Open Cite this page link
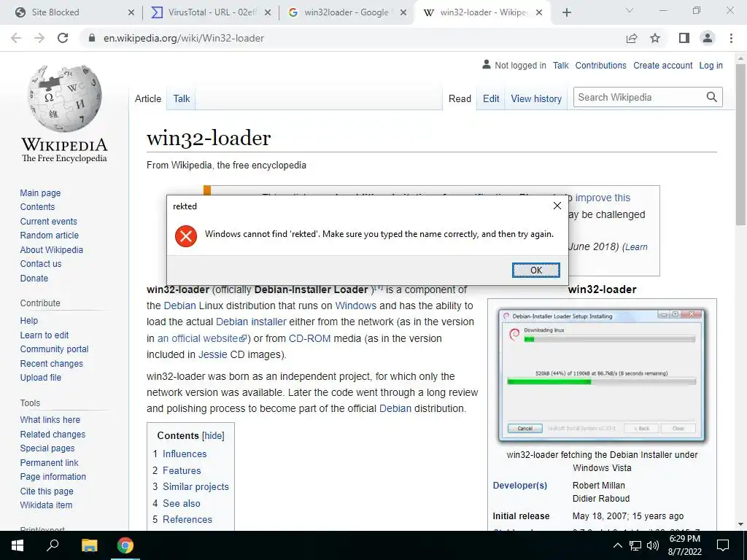 [x=47, y=491]
